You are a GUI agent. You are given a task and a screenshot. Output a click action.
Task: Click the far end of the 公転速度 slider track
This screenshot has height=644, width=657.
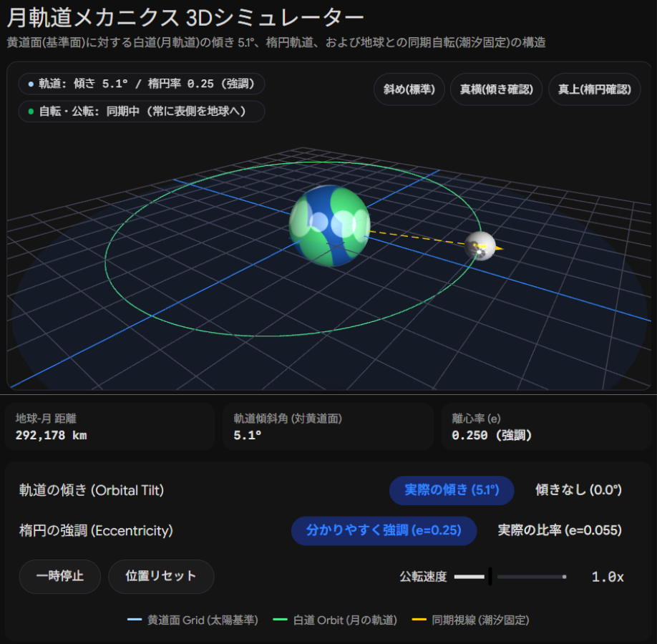[x=564, y=577]
